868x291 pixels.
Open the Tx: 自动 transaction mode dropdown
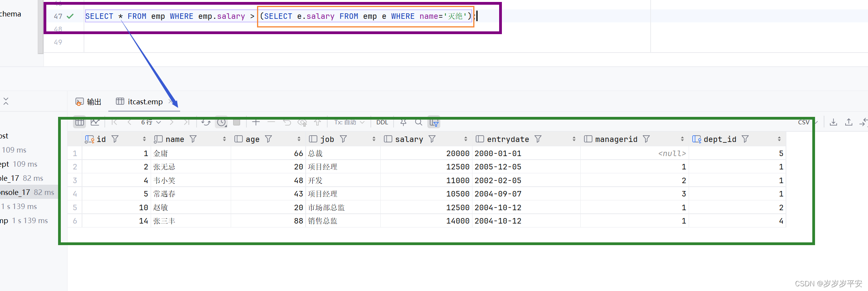[349, 122]
